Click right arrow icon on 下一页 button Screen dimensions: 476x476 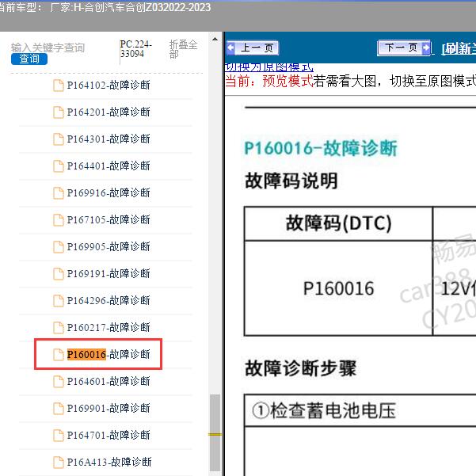coord(426,48)
